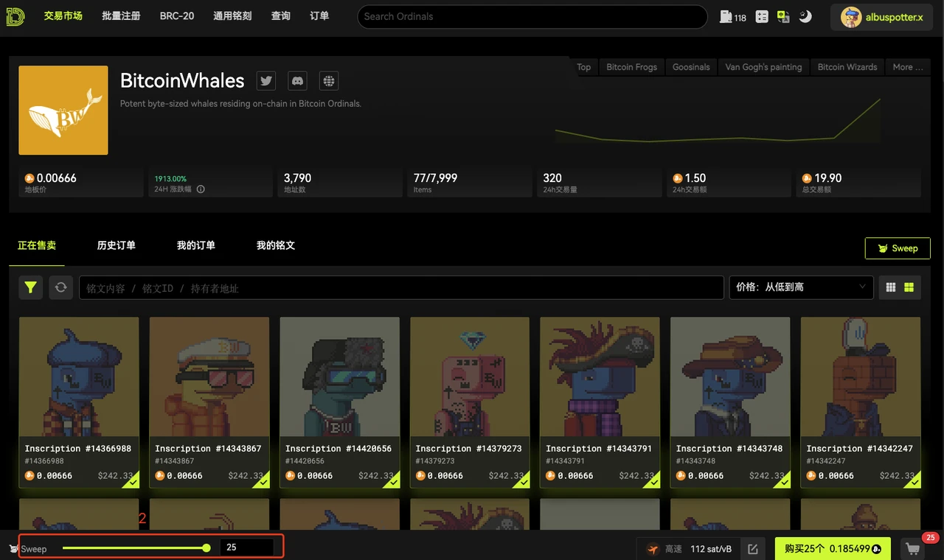
Task: Switch to the large grid view icon
Action: click(x=909, y=287)
